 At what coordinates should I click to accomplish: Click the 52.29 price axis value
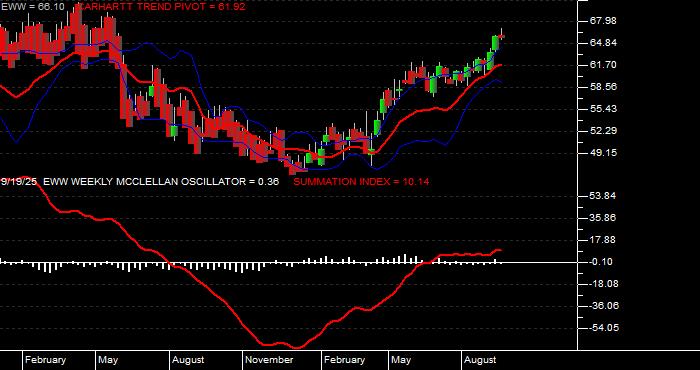603,130
